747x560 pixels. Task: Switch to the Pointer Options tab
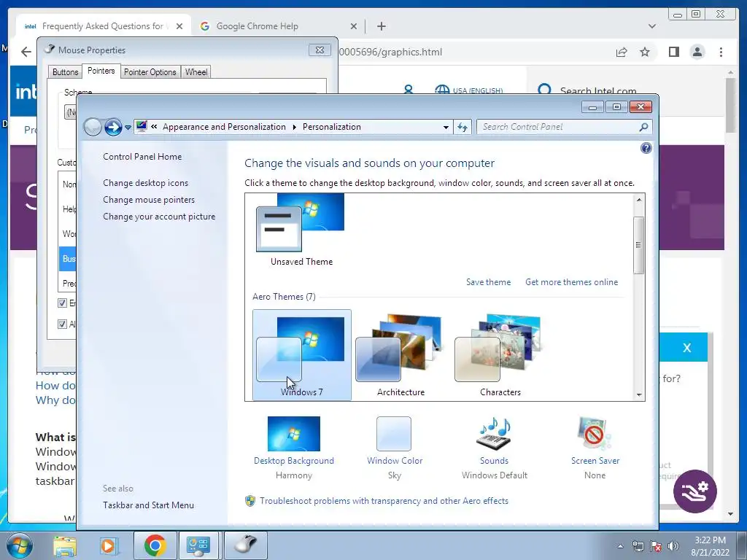(150, 72)
